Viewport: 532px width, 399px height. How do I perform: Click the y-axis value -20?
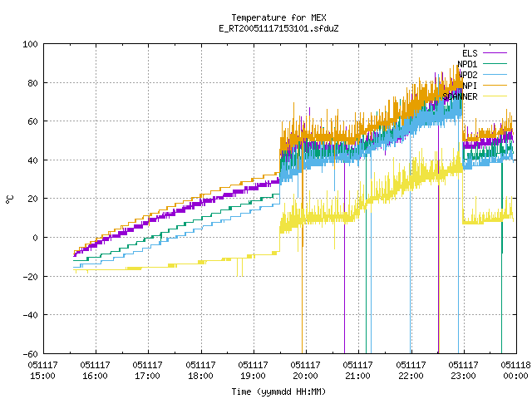[30, 277]
